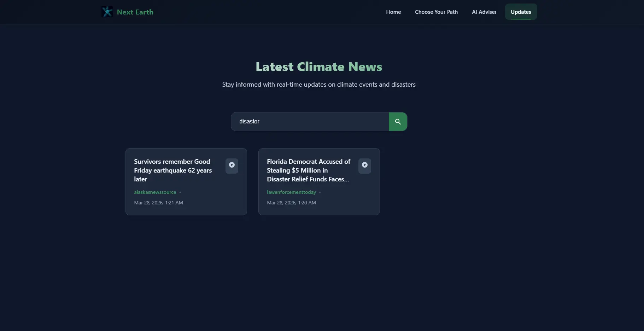Click play icon on the Florida Democrat card
The width and height of the screenshot is (644, 331).
(x=365, y=165)
